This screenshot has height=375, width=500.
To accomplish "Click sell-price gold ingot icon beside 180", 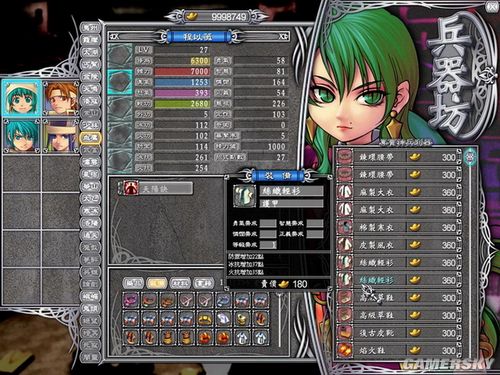I will point(284,284).
